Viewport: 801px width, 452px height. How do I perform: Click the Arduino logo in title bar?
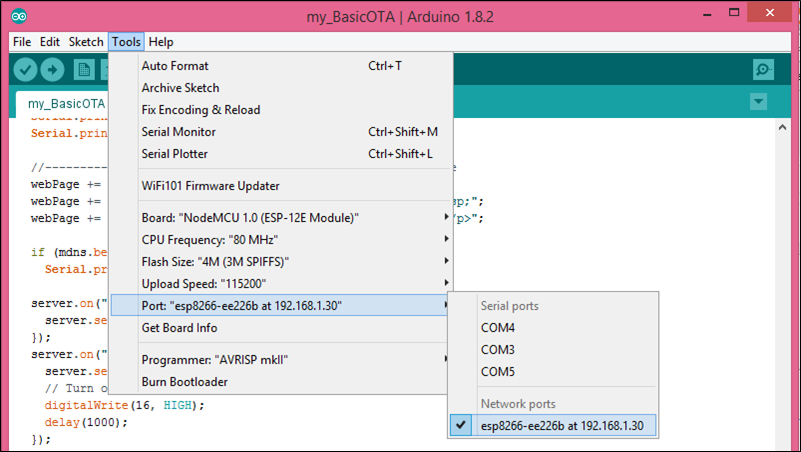coord(19,16)
